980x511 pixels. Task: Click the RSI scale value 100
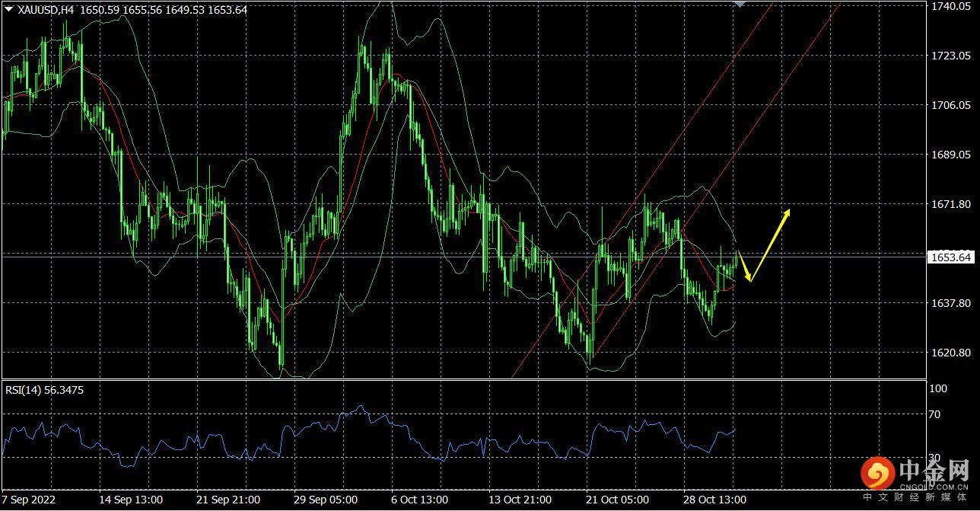coord(940,388)
